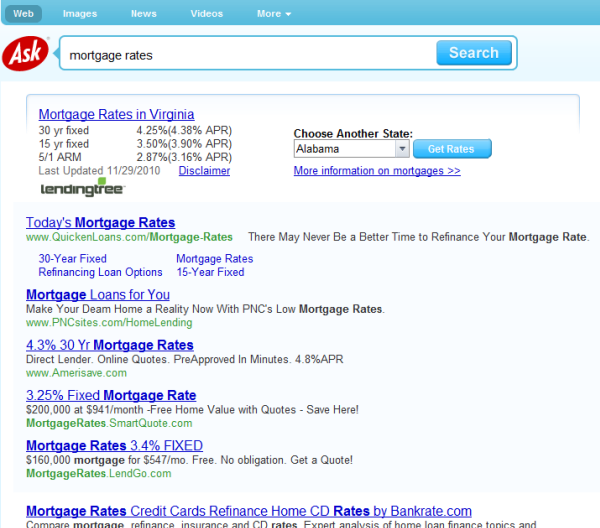Click the PNC Make Your Dream Home description
This screenshot has width=600, height=528.
point(205,309)
